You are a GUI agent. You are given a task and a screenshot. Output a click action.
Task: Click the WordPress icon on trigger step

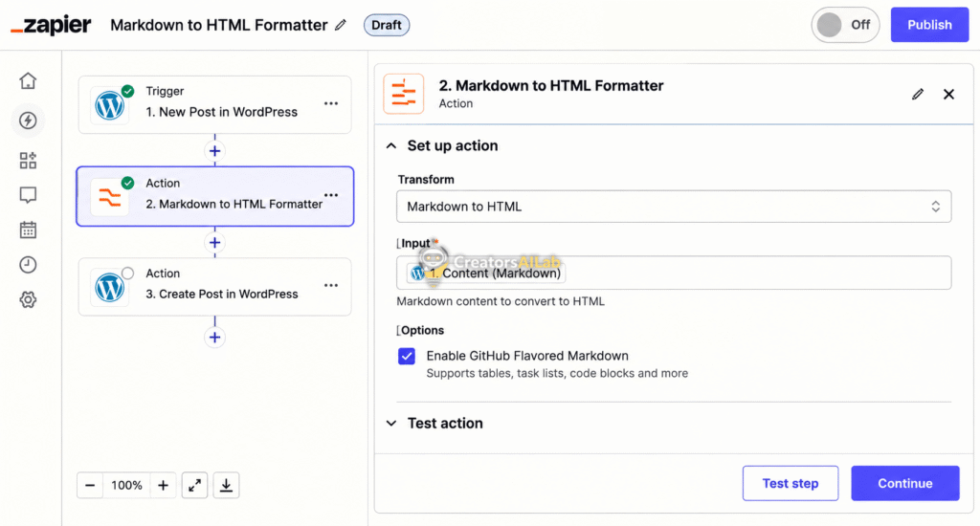tap(110, 105)
